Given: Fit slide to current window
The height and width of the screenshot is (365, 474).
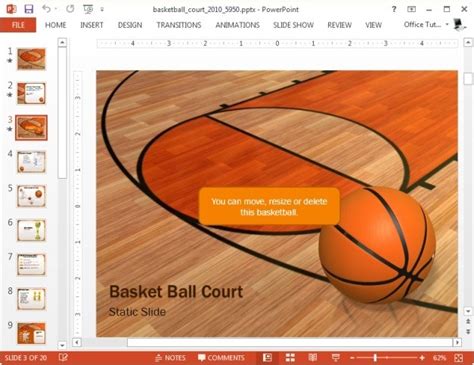Looking at the screenshot, I should point(459,358).
